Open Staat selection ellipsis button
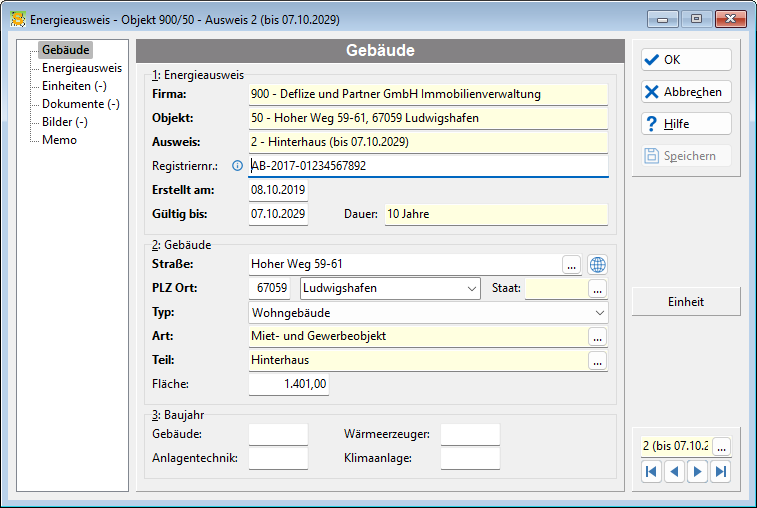757x508 pixels. tap(597, 289)
